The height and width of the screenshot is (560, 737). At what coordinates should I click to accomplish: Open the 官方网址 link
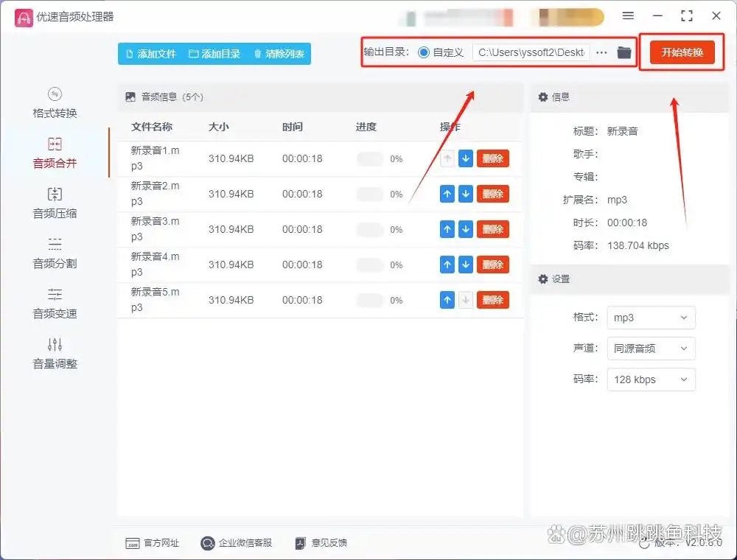(x=153, y=543)
